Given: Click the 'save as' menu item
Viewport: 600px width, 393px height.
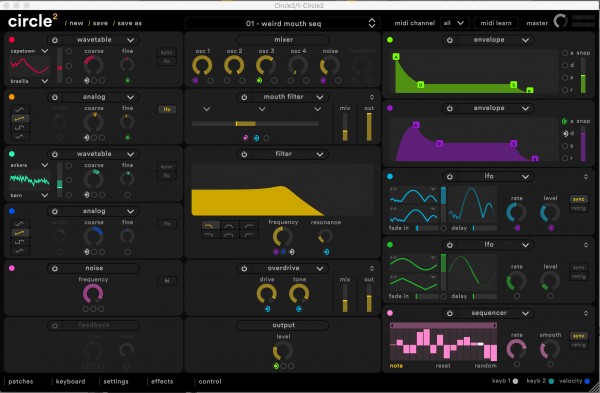Looking at the screenshot, I should [x=129, y=23].
